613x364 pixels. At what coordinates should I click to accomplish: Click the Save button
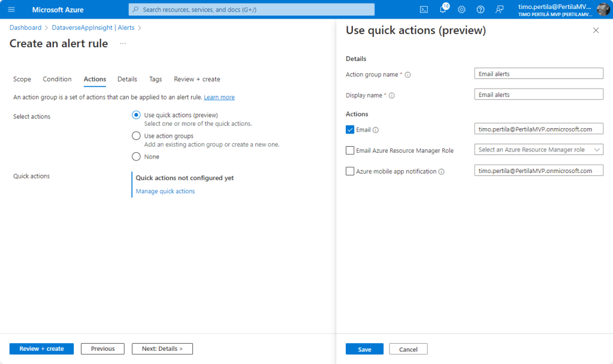coord(364,349)
